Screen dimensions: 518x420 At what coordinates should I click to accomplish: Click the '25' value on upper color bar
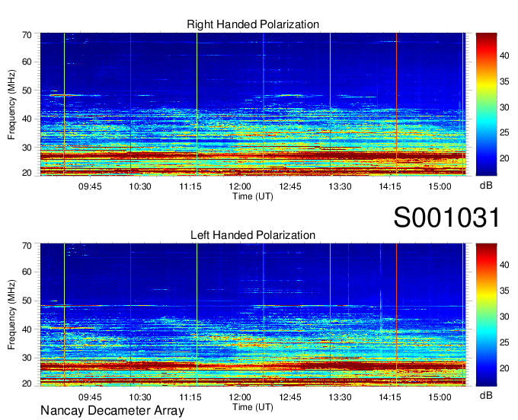tap(504, 132)
